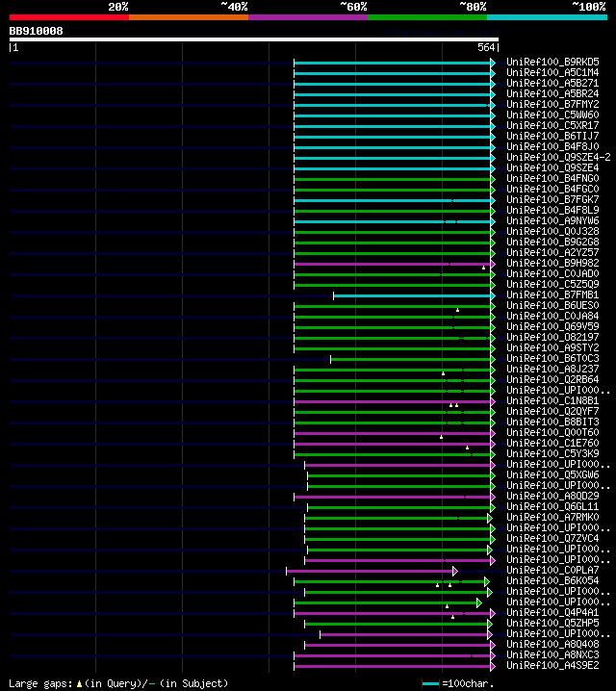Image resolution: width=616 pixels, height=691 pixels.
Task: Open the UniRef100_C5XR17 hit
Action: 552,125
